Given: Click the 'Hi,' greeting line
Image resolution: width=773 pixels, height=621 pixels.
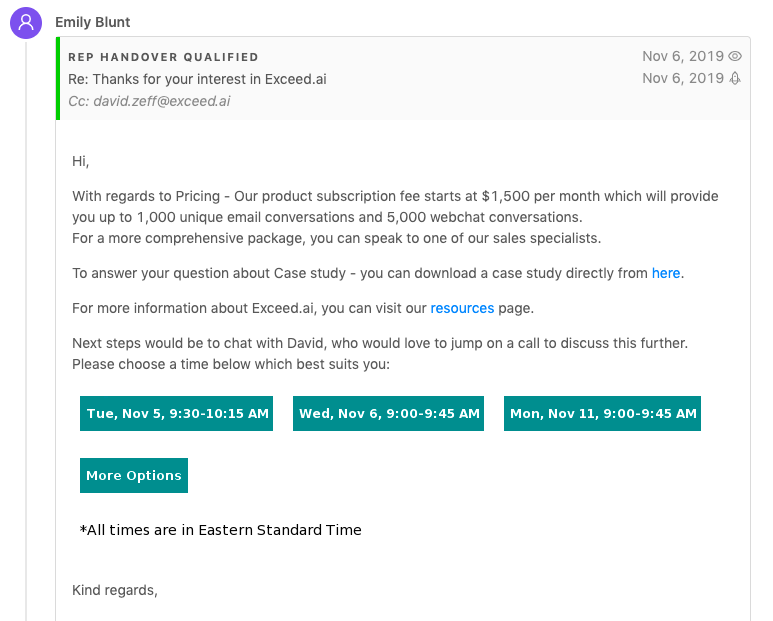Looking at the screenshot, I should click(80, 161).
